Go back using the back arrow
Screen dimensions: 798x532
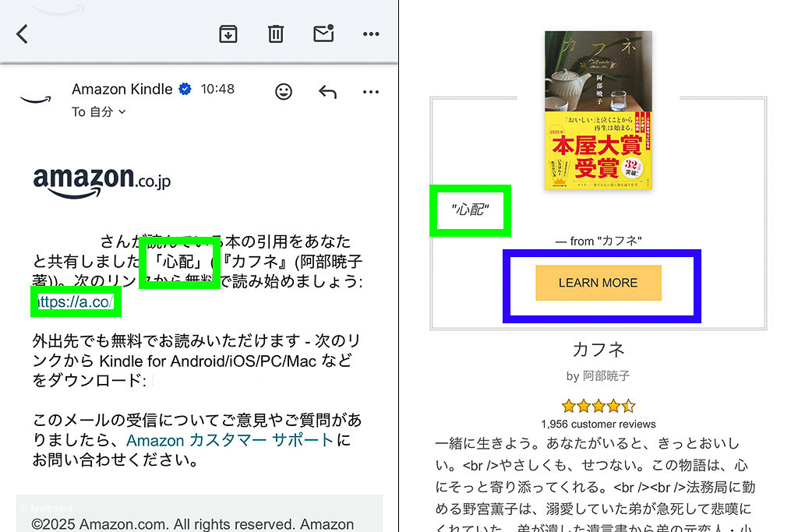22,34
